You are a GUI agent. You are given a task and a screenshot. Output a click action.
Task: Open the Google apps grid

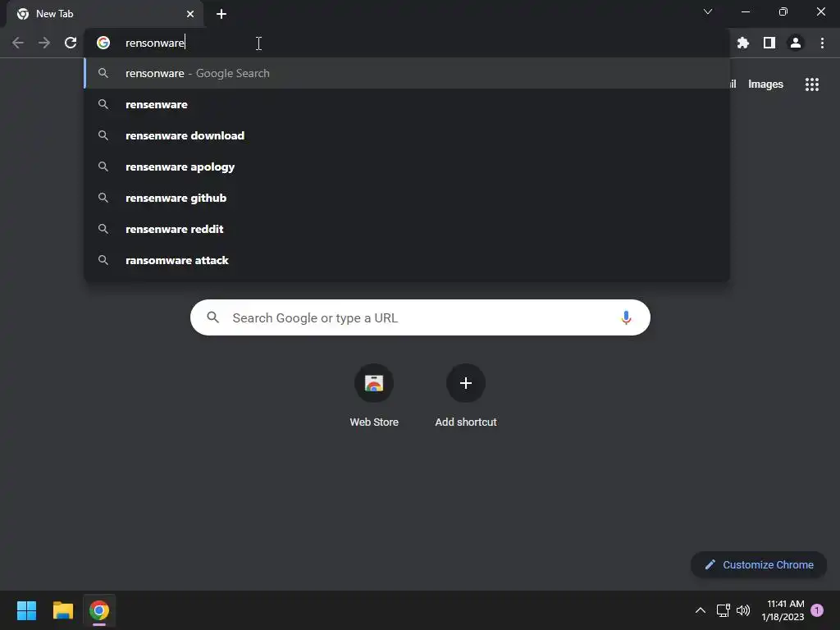point(811,84)
